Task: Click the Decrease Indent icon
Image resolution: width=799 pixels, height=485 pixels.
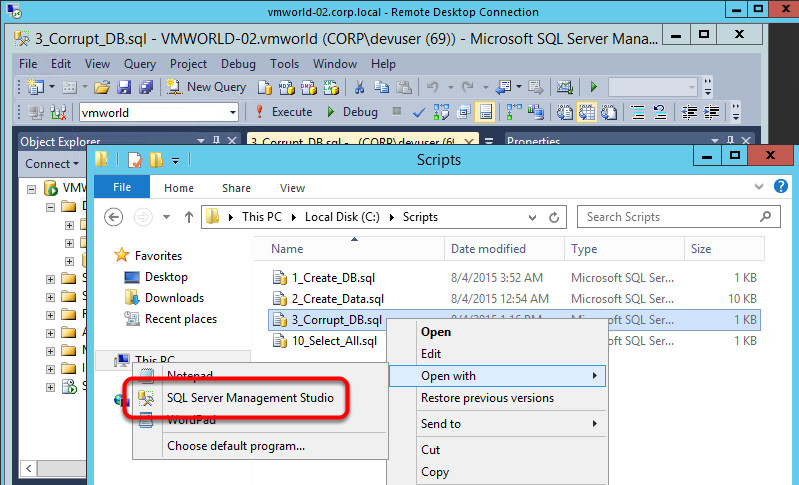Action: pyautogui.click(x=689, y=112)
